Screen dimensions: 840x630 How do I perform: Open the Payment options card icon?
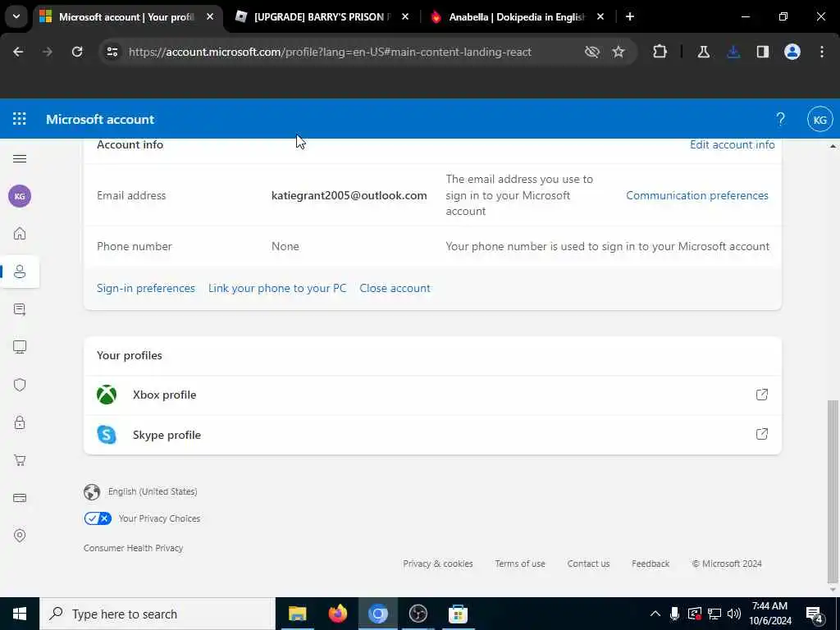[x=20, y=498]
